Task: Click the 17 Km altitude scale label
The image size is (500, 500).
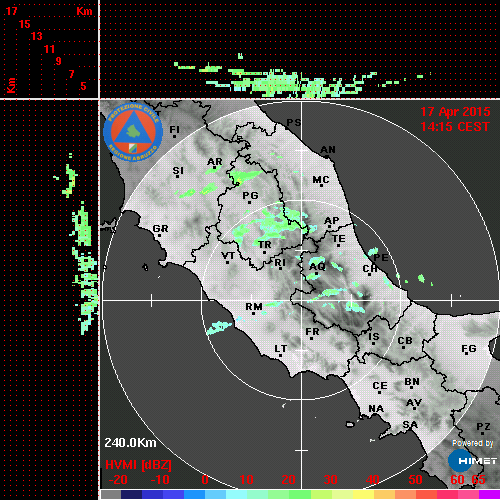Action: [x=11, y=11]
